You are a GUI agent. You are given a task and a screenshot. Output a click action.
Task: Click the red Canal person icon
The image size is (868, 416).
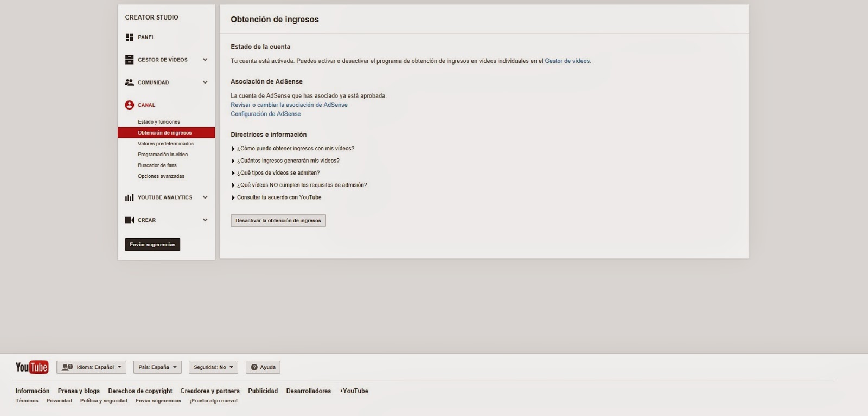click(129, 105)
